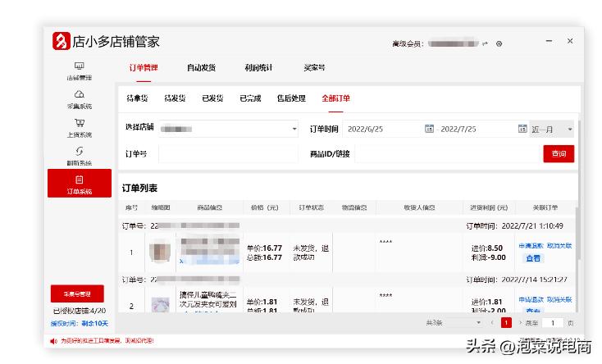The image size is (602, 364).
Task: Click the 采集号管理 button
Action: [x=77, y=293]
